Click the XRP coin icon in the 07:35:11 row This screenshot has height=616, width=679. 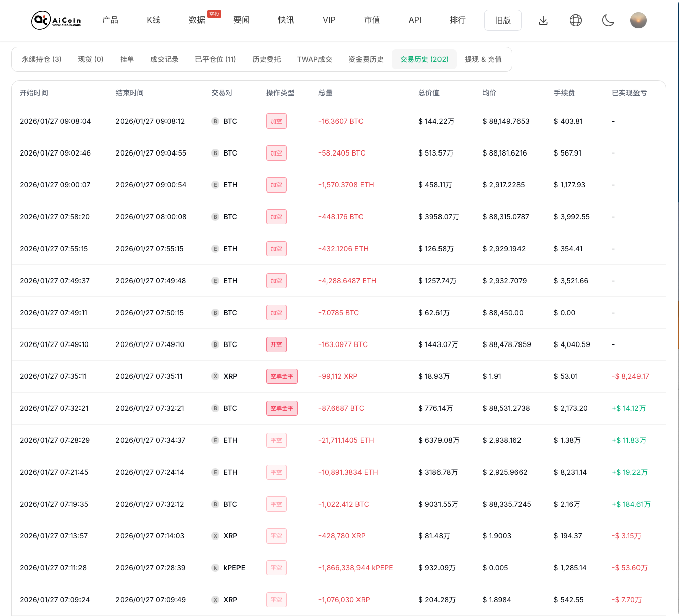[215, 376]
